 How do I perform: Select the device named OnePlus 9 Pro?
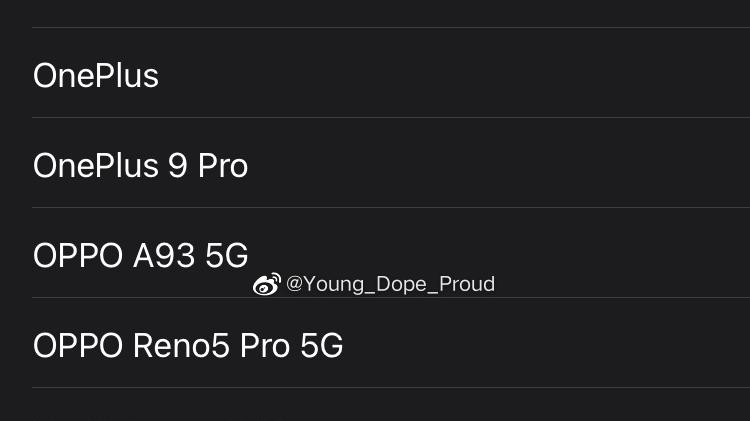click(140, 166)
